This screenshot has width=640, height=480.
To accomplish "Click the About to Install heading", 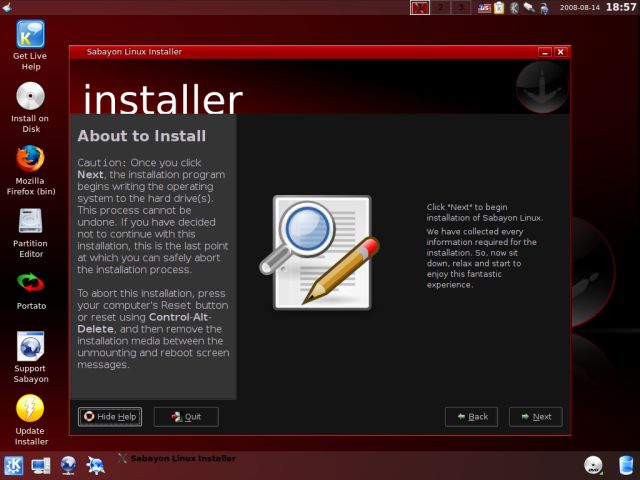I will pyautogui.click(x=142, y=136).
